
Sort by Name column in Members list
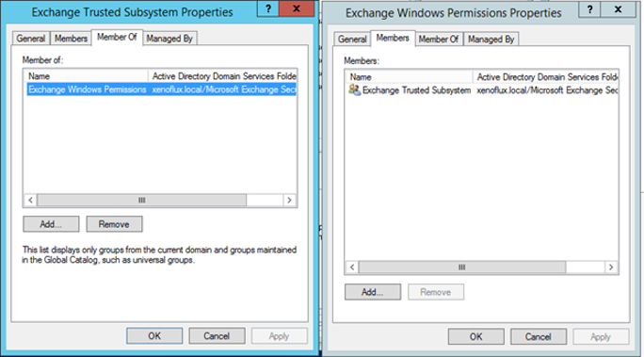(x=410, y=77)
